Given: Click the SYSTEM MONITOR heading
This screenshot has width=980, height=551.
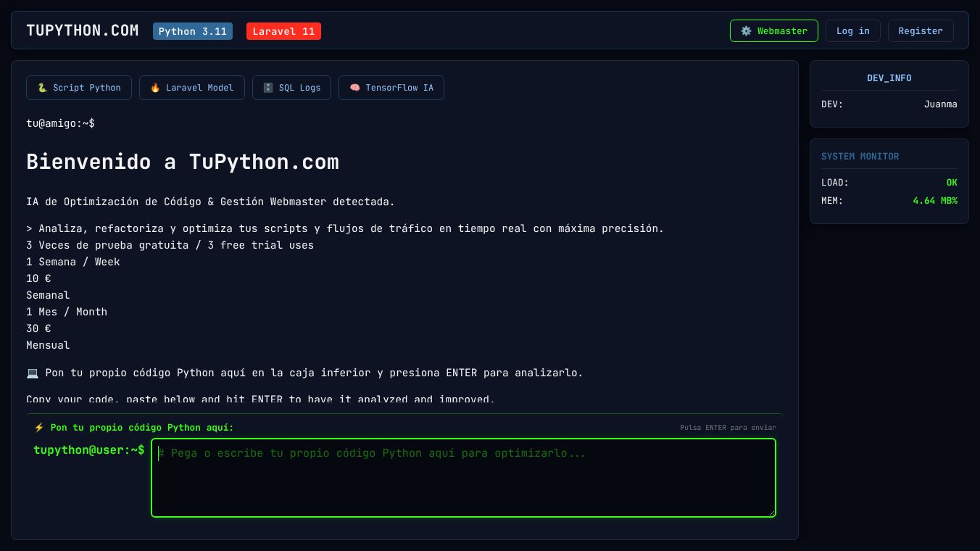Looking at the screenshot, I should (x=860, y=157).
